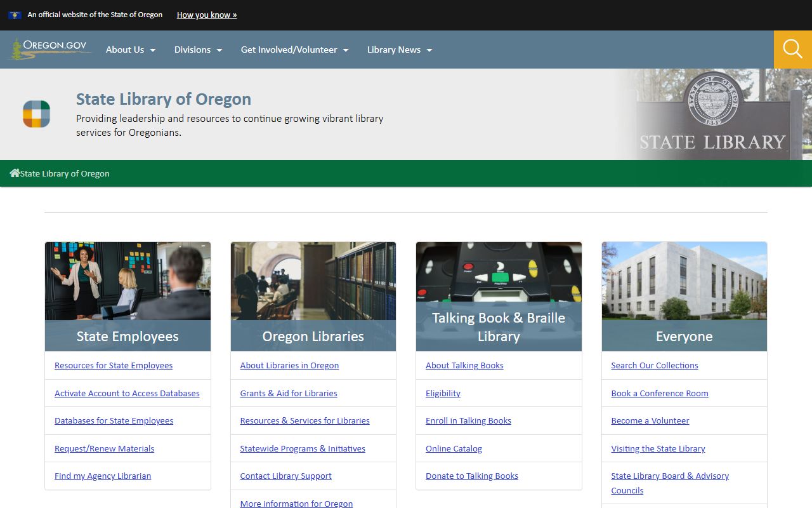Open the Eligibility link
This screenshot has height=508, width=812.
point(443,393)
